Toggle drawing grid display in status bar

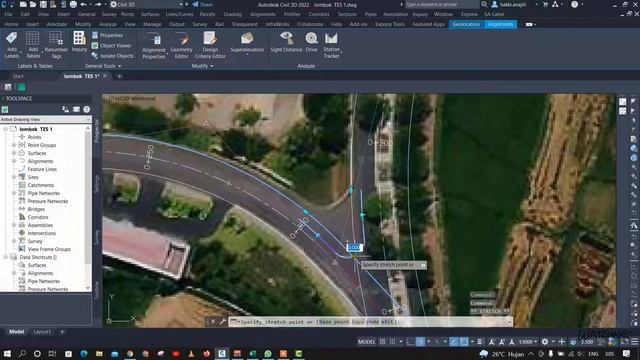click(x=382, y=342)
